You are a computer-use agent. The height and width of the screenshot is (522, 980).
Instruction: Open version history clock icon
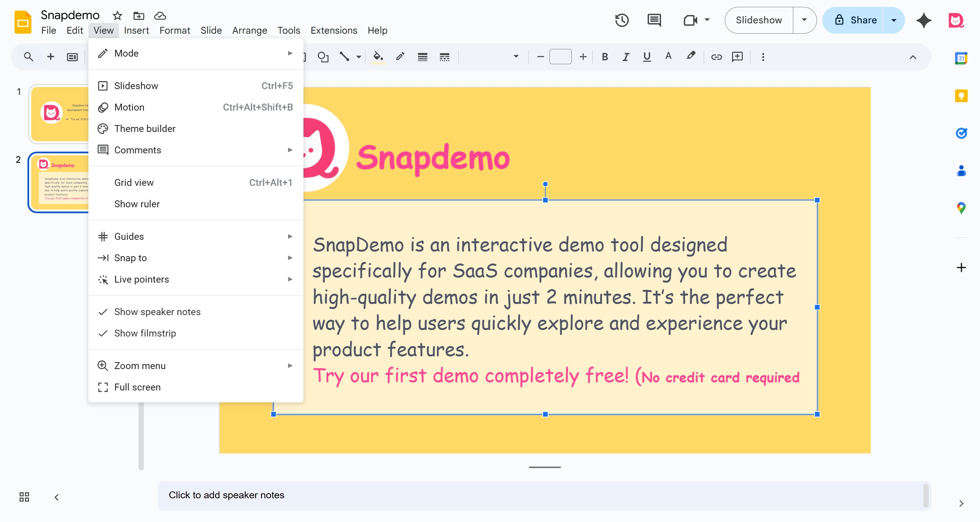(622, 20)
